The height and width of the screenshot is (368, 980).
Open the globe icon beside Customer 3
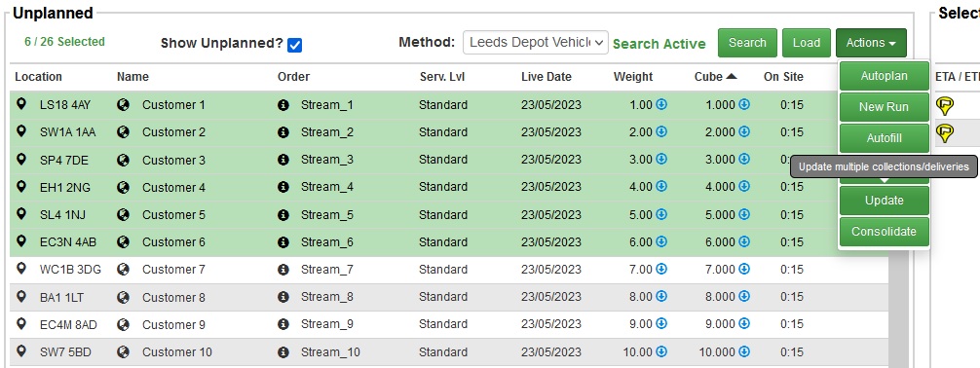pyautogui.click(x=123, y=160)
